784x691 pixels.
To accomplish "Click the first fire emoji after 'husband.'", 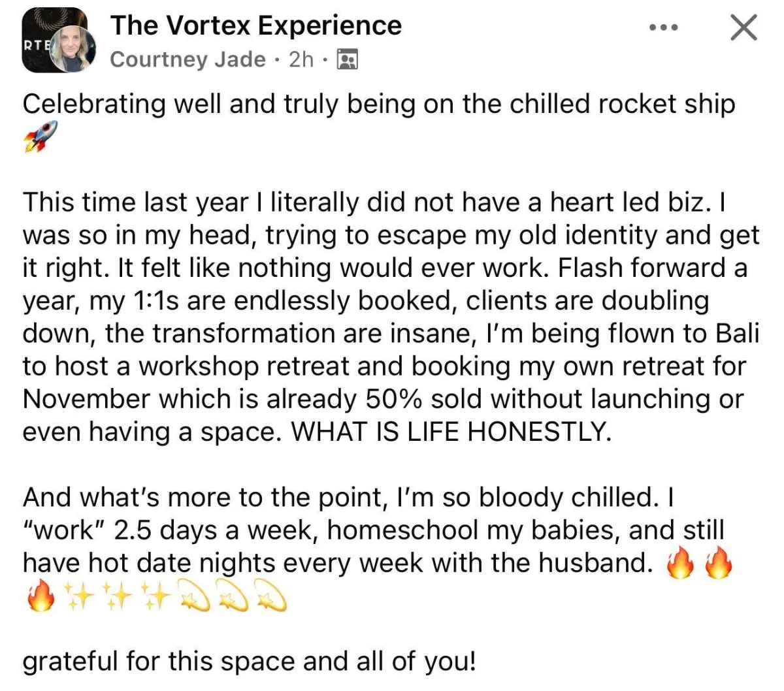I will coord(679,564).
